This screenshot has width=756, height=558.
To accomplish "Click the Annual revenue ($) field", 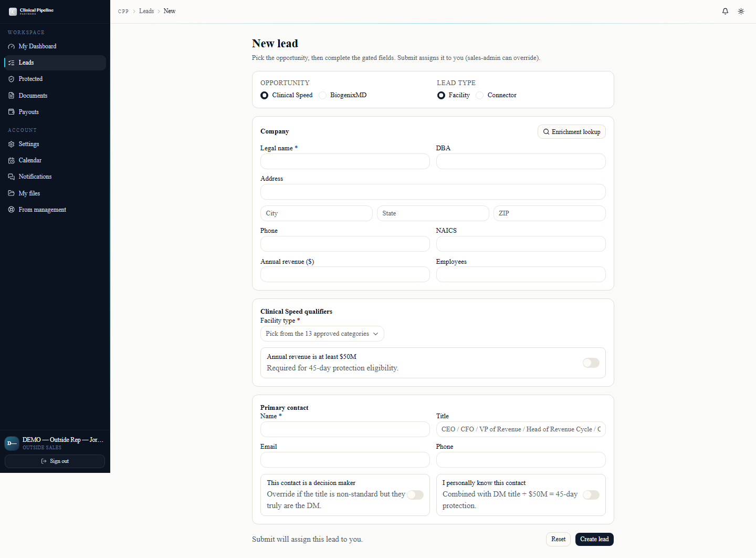I will [345, 274].
